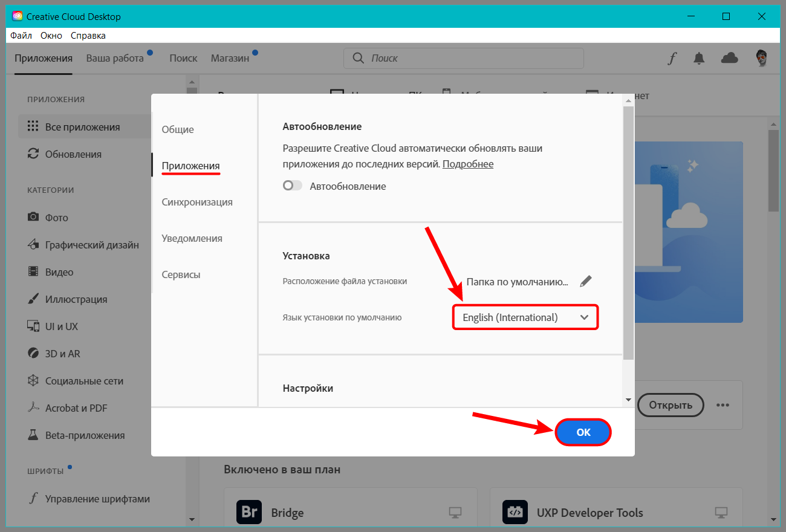The width and height of the screenshot is (786, 532).
Task: Open the default install language dropdown
Action: click(525, 317)
